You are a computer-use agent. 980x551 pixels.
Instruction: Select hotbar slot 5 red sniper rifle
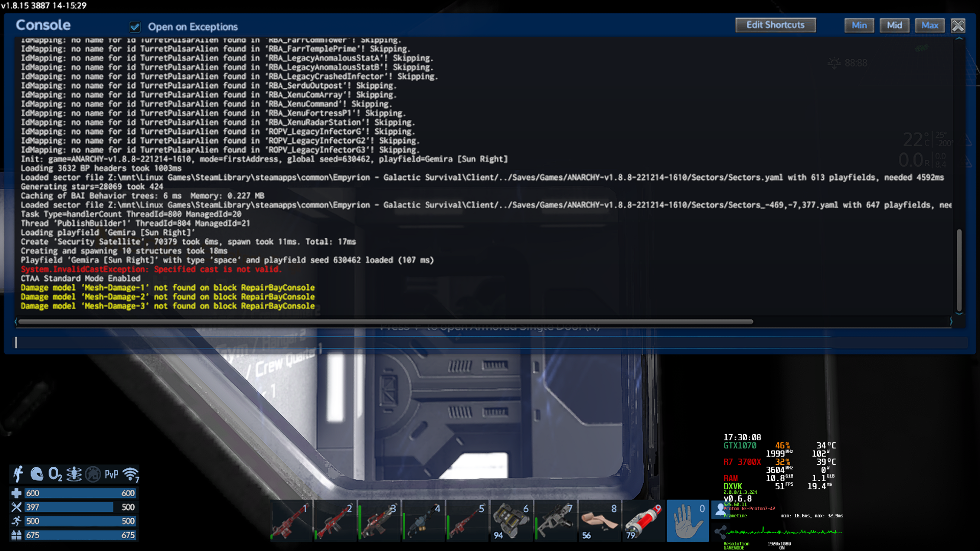(468, 521)
